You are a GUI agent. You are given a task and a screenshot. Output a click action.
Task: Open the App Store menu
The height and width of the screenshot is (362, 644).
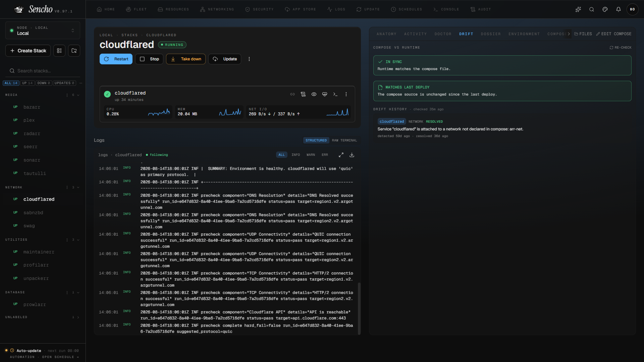[301, 9]
